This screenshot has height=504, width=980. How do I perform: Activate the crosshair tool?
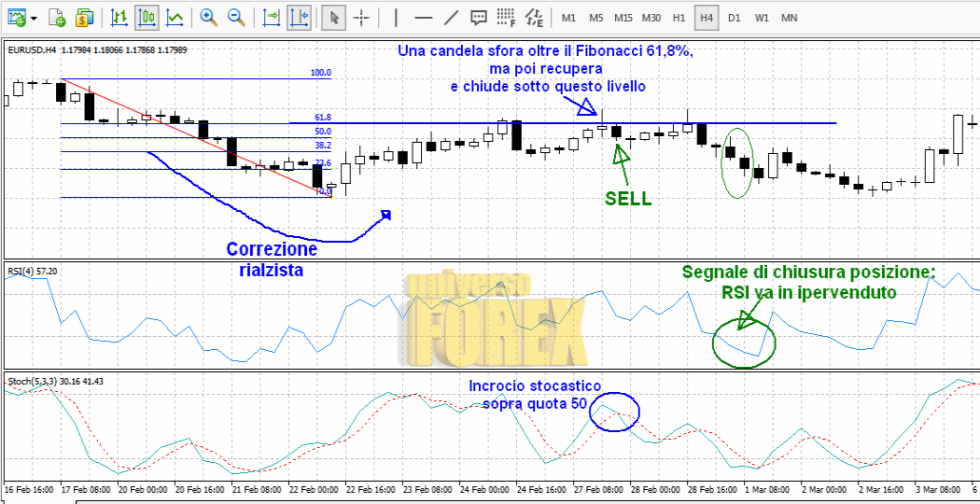click(361, 17)
